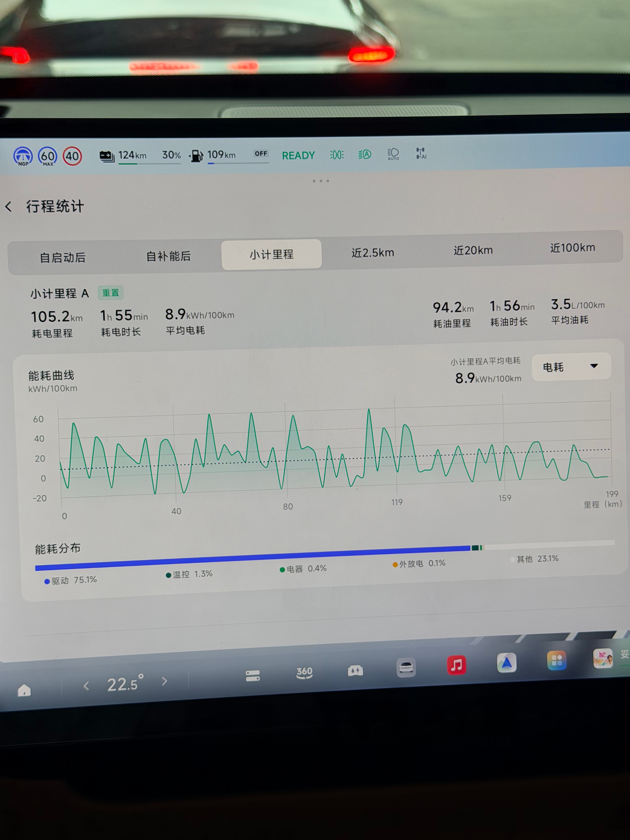
Task: Tap the three-dot handle below the status bar
Action: tap(321, 181)
